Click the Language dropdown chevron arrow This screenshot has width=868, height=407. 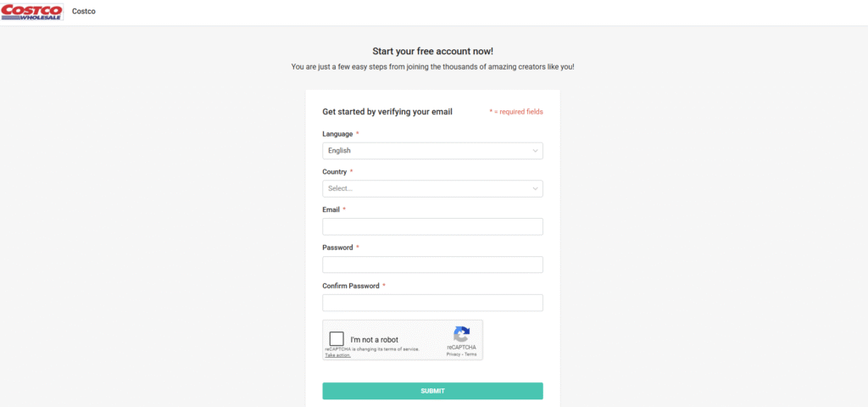coord(535,151)
